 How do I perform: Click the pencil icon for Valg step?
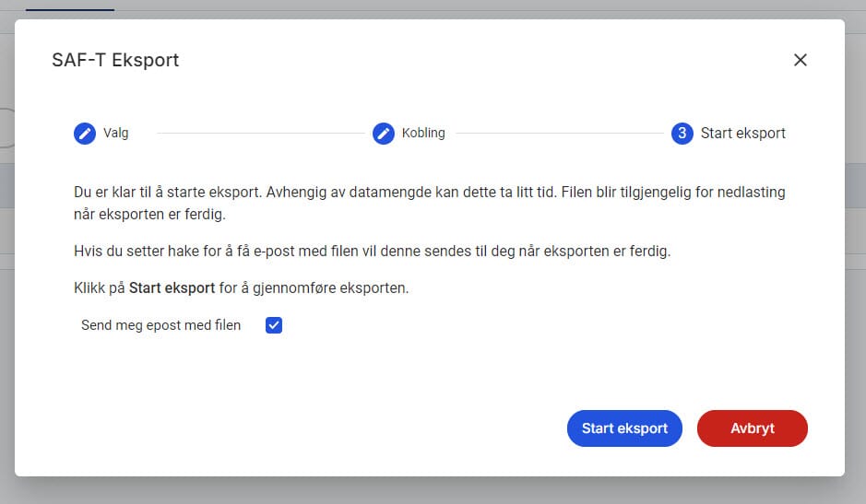[85, 134]
